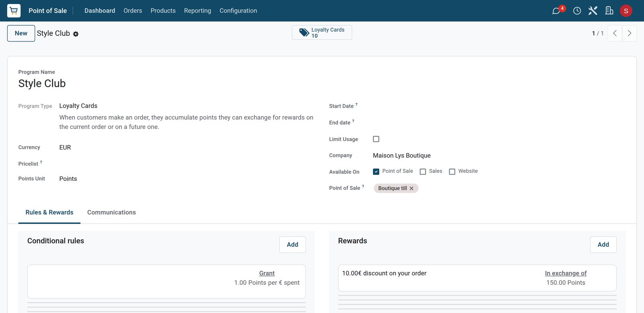Viewport: 644px width, 313px height.
Task: Open the 10.00€ discount reward card
Action: (477, 278)
